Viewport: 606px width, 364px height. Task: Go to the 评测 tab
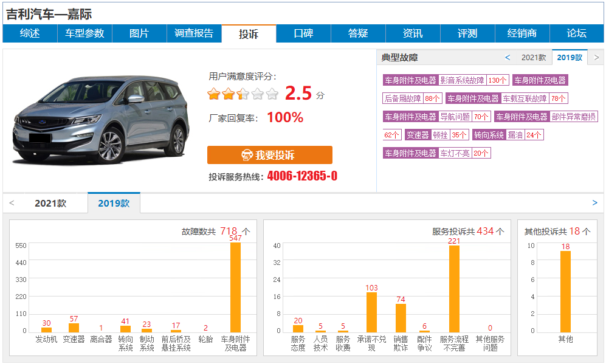tap(467, 33)
